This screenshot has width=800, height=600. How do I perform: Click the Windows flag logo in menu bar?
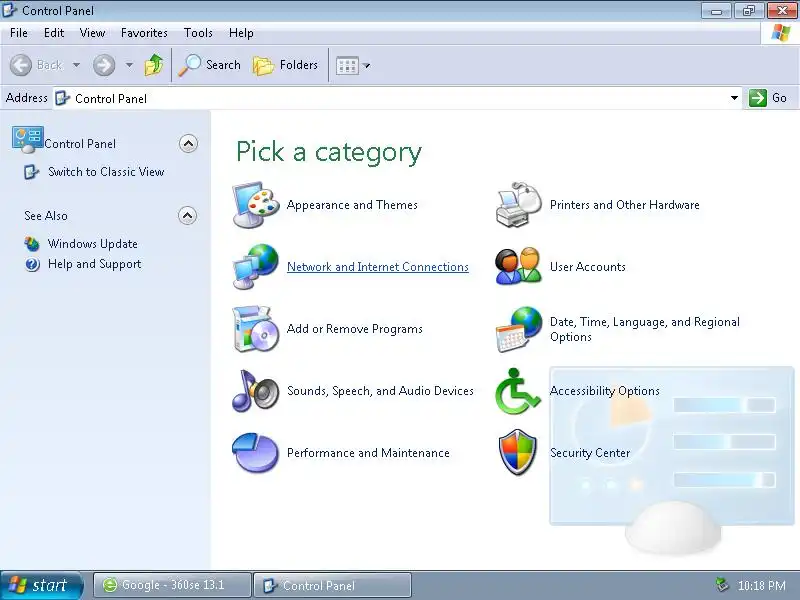coord(781,34)
